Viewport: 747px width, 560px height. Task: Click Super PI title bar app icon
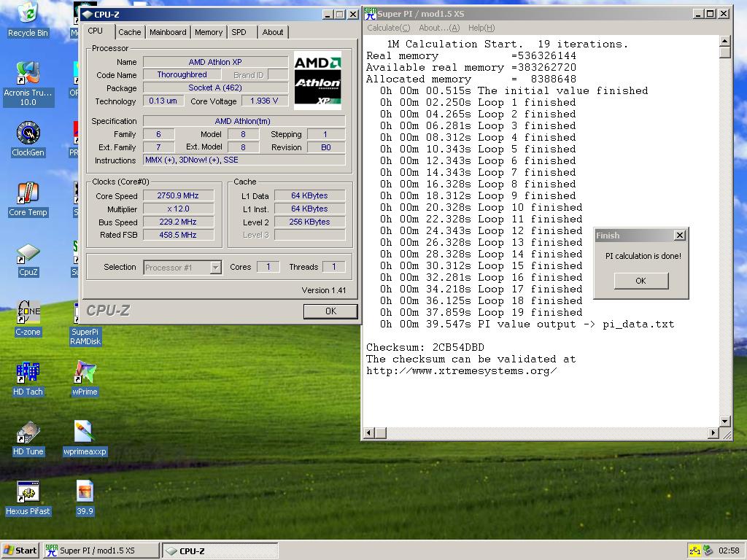370,15
